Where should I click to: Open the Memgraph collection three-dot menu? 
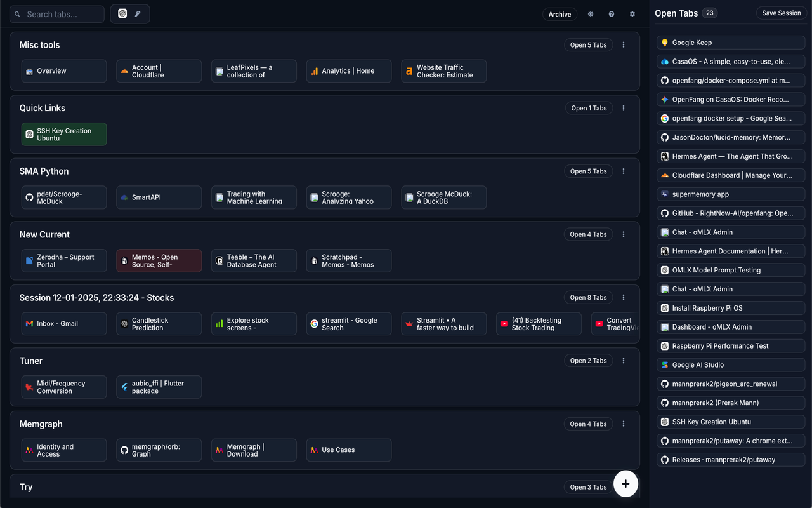(624, 424)
